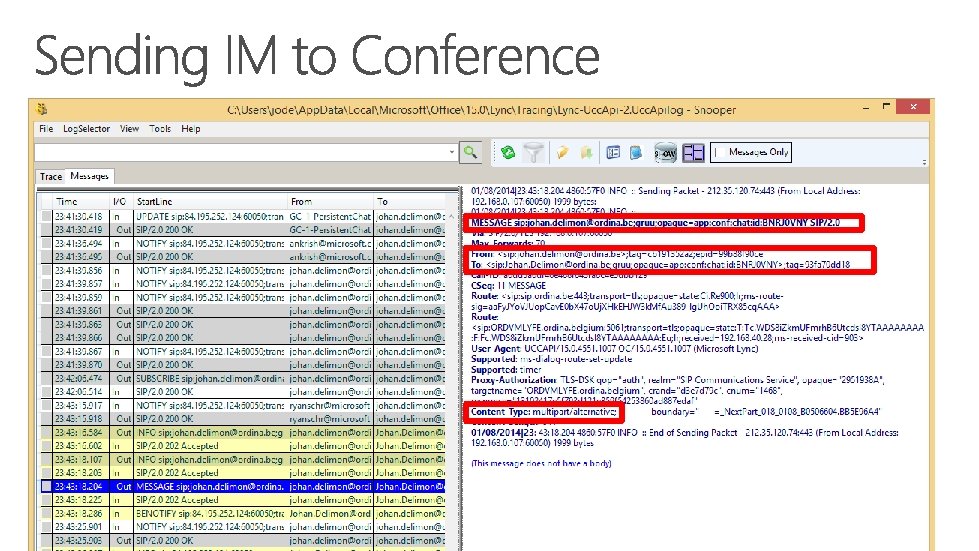Click the database drum icon in toolbar
The image size is (979, 551).
pos(665,152)
